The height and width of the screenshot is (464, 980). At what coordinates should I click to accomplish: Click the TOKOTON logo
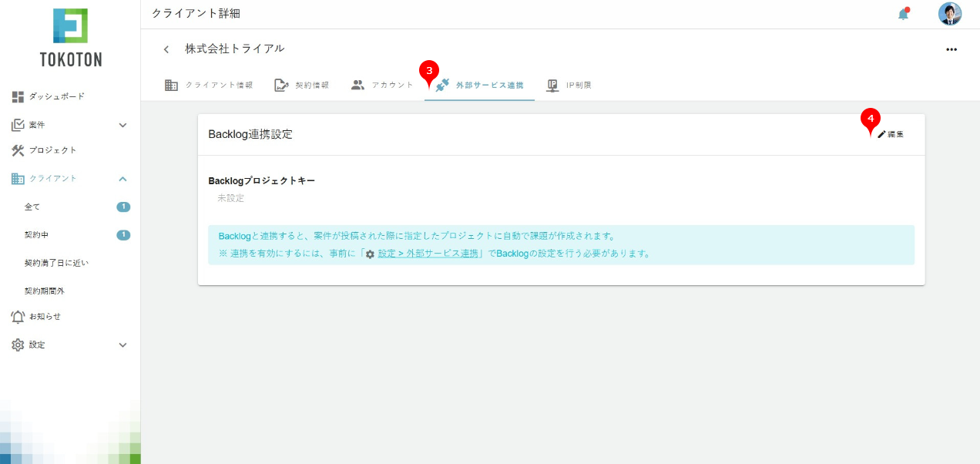[x=70, y=37]
